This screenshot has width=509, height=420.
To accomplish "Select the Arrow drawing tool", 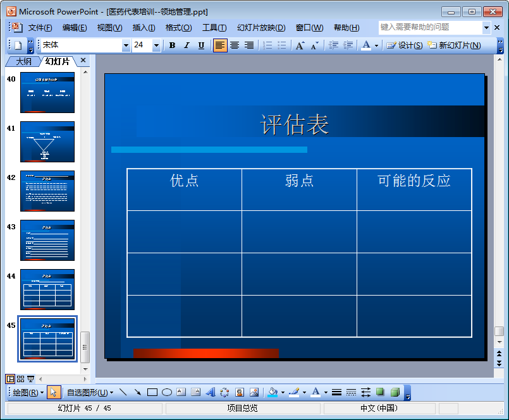I will pos(138,392).
